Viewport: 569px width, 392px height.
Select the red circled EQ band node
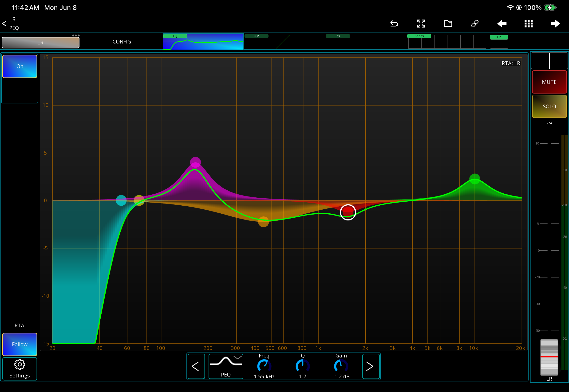(x=348, y=212)
